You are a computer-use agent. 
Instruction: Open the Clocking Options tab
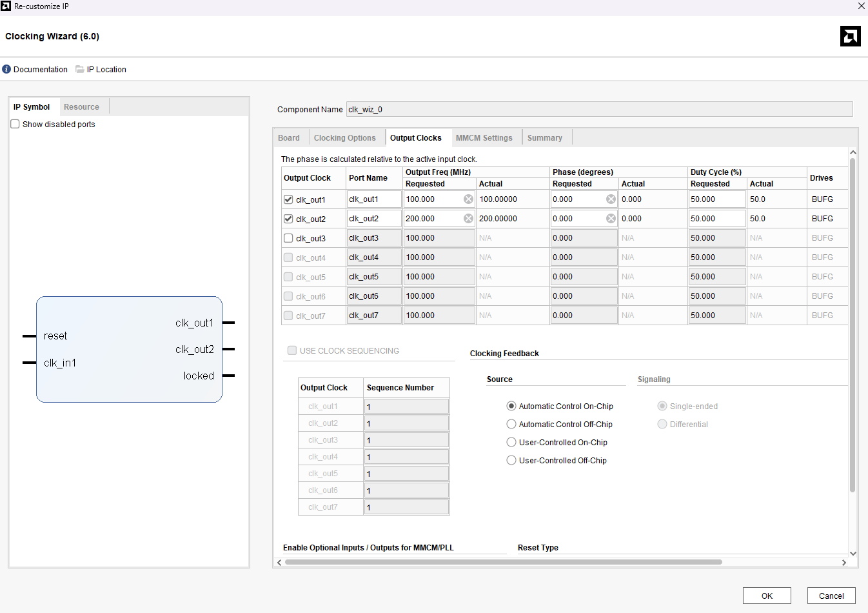344,138
